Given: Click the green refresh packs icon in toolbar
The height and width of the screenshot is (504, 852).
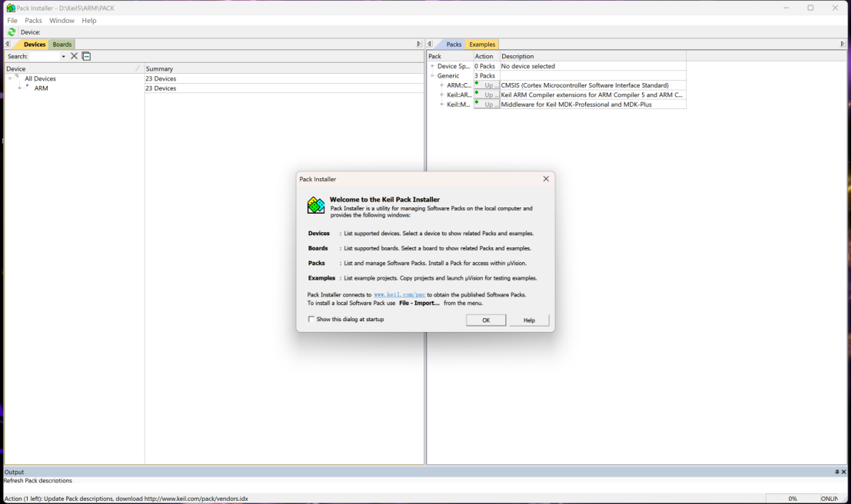Looking at the screenshot, I should (12, 32).
